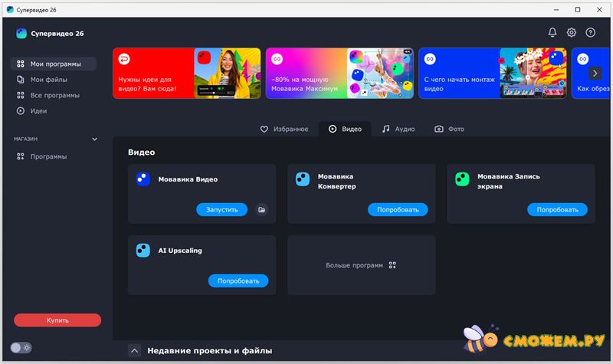Switch to the Избранное tab
Viewport: 613px width, 364px height.
[284, 129]
